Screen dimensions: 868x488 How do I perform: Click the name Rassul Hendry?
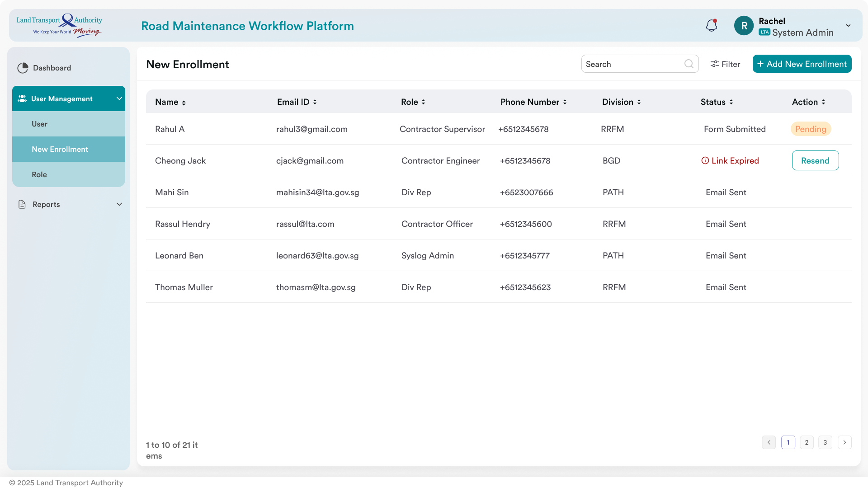[x=183, y=224]
